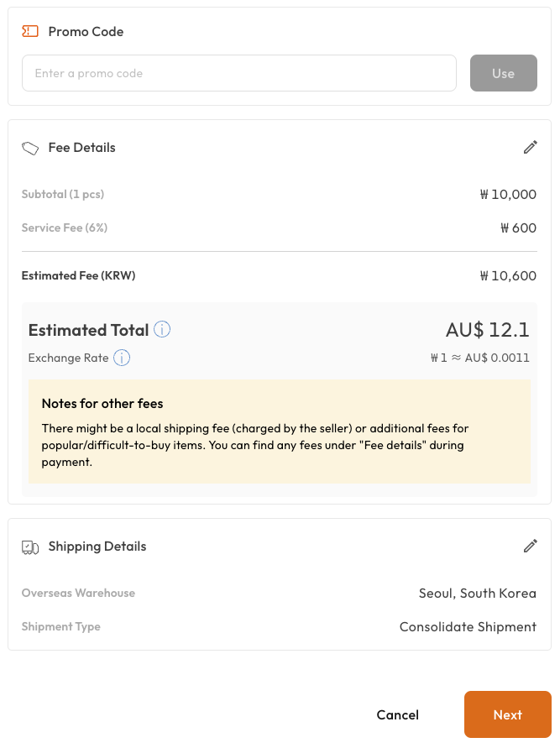The width and height of the screenshot is (560, 748).
Task: Click the Shipping Details truck icon
Action: click(30, 547)
